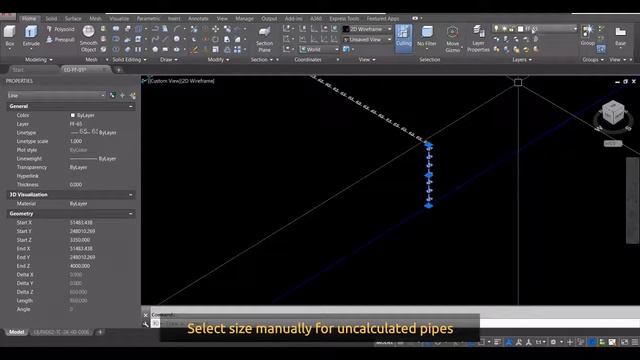Expand the Modify panel

[x=218, y=60]
